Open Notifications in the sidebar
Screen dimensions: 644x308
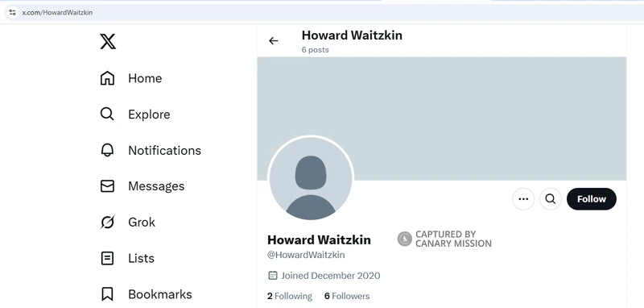[151, 151]
